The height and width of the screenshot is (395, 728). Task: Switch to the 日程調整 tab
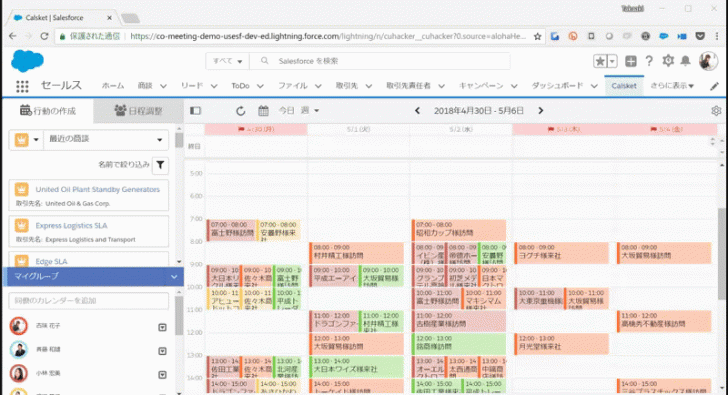138,110
